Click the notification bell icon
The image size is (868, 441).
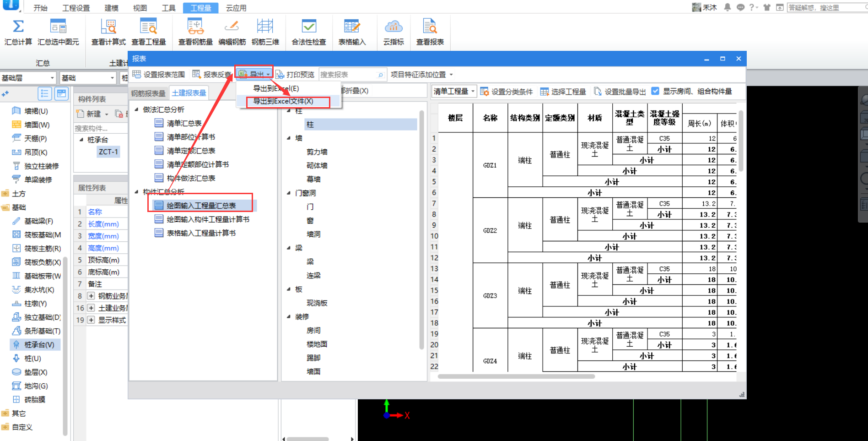[x=727, y=7]
